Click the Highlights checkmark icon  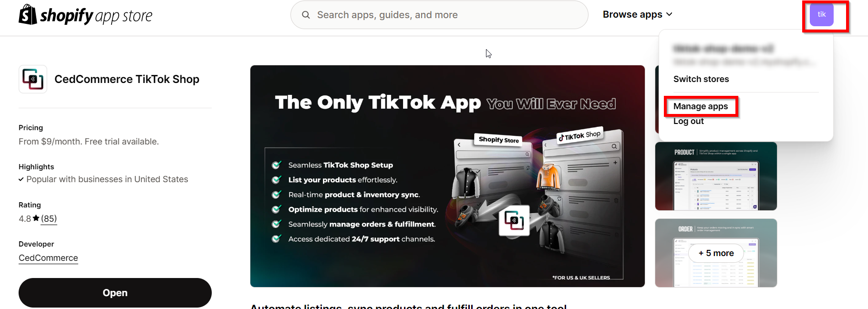click(21, 179)
